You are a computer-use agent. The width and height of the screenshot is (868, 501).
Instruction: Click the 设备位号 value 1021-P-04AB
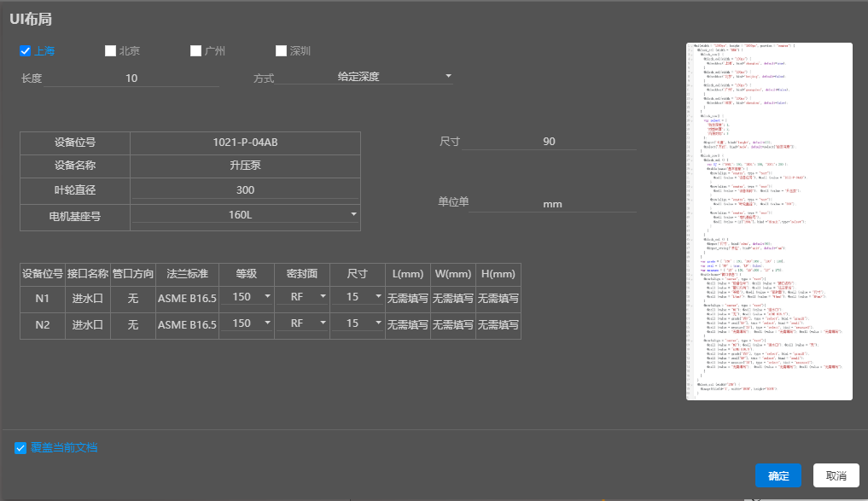tap(245, 143)
